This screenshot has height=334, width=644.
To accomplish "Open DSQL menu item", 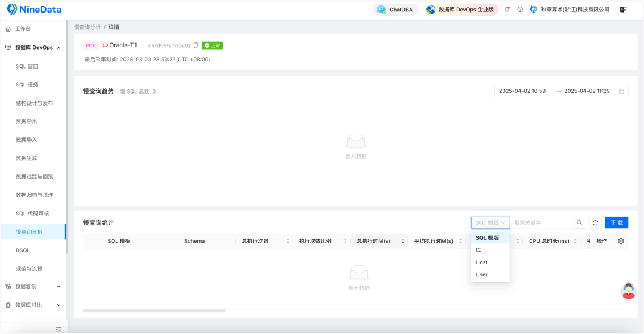I will (x=23, y=250).
